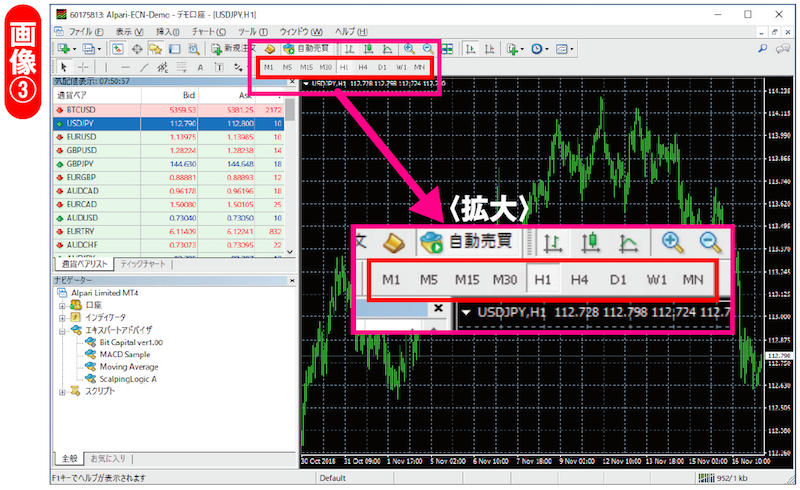Open the ヘルプ menu
Image resolution: width=800 pixels, height=490 pixels.
point(351,32)
